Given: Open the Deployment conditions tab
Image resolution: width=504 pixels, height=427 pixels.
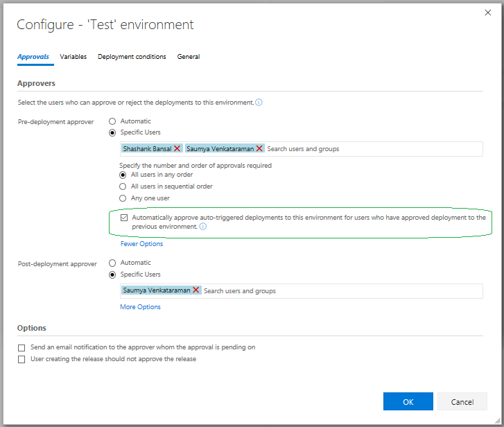Looking at the screenshot, I should (x=132, y=57).
